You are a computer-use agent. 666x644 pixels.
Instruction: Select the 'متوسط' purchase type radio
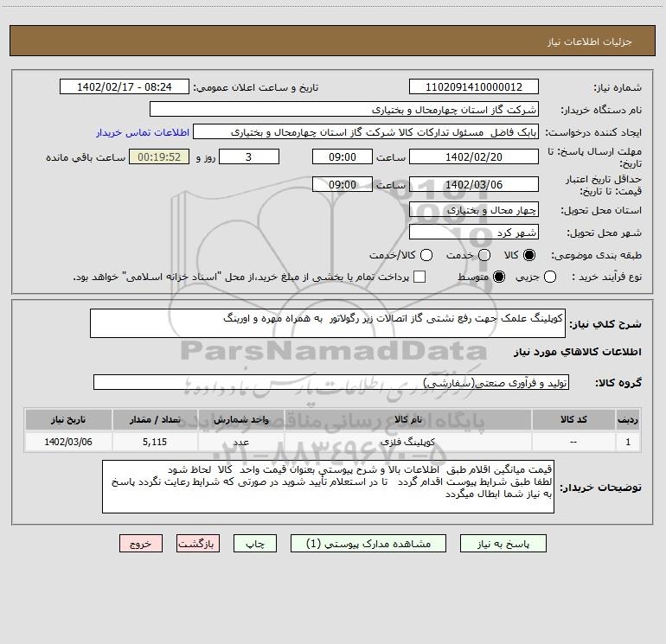(499, 277)
